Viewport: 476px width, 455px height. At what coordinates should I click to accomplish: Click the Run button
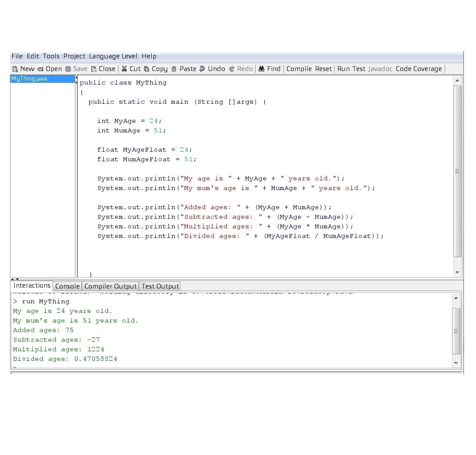[x=343, y=69]
